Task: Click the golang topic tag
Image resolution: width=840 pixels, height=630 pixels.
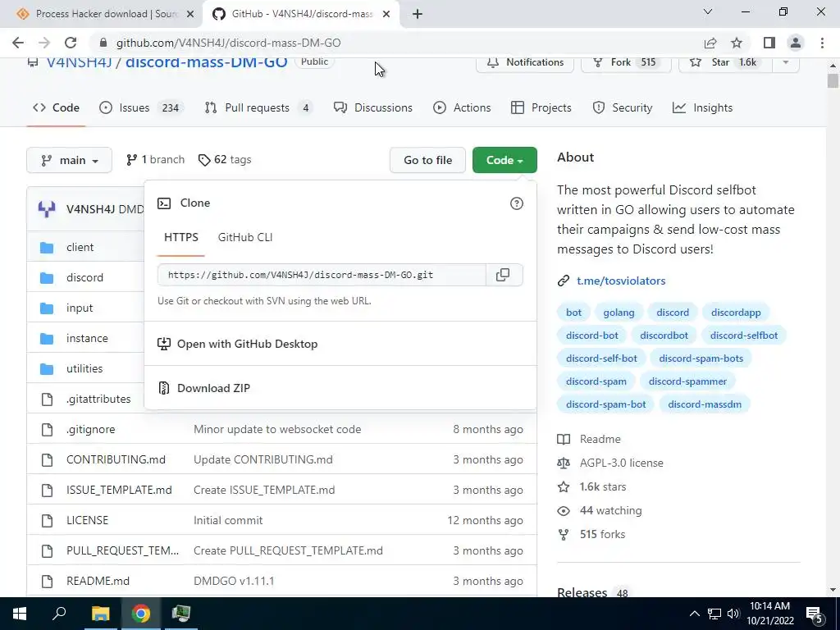Action: (x=619, y=313)
